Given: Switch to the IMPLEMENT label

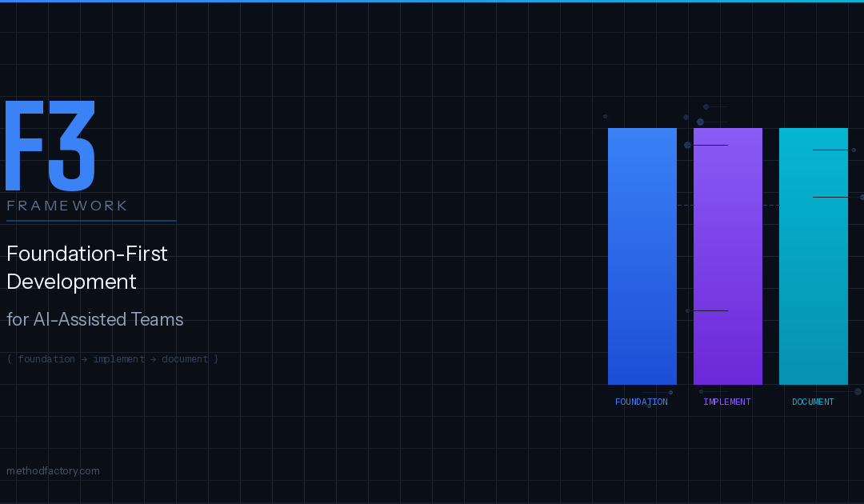Looking at the screenshot, I should point(727,401).
